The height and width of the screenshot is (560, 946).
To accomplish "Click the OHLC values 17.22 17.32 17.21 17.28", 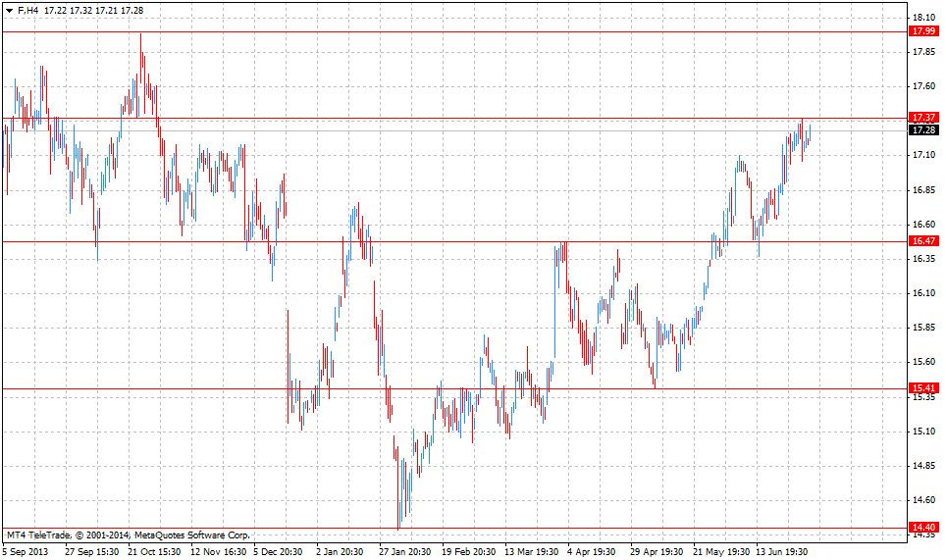I will point(94,10).
